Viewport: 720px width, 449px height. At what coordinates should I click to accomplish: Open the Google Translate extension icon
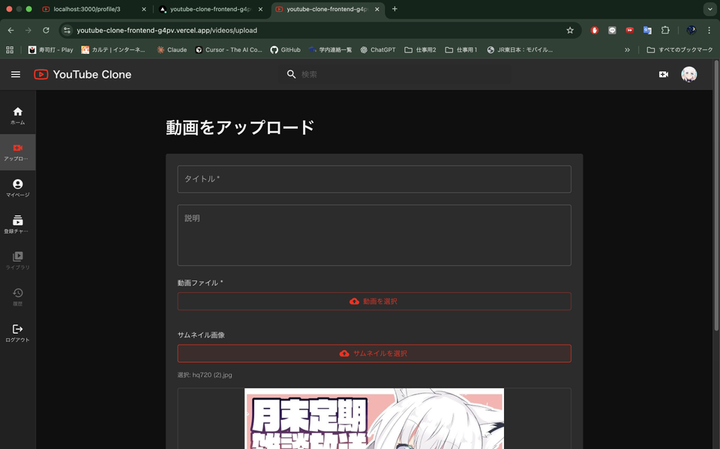(647, 30)
